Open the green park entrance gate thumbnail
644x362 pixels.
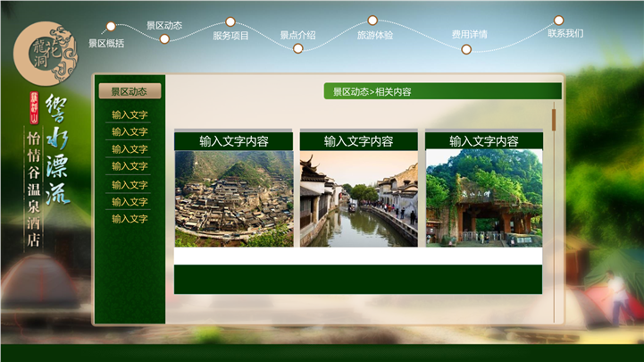(x=483, y=198)
